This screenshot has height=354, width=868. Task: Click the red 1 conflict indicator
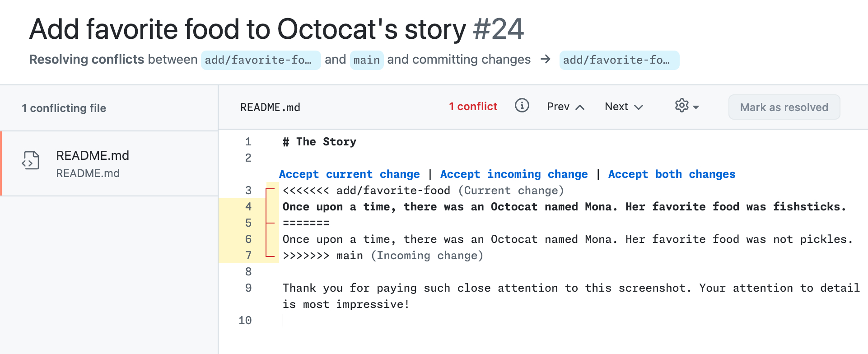point(472,107)
